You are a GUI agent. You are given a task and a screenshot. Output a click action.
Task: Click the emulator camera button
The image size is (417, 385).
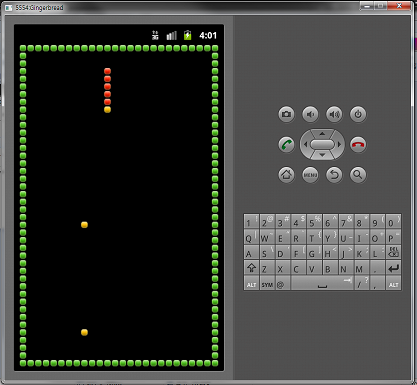point(286,114)
